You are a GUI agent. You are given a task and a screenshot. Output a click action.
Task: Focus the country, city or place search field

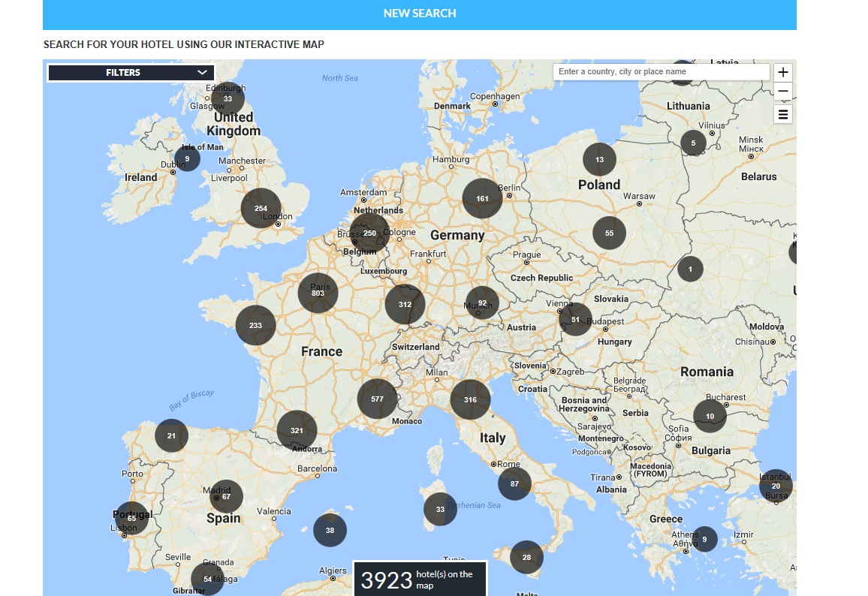tap(661, 72)
